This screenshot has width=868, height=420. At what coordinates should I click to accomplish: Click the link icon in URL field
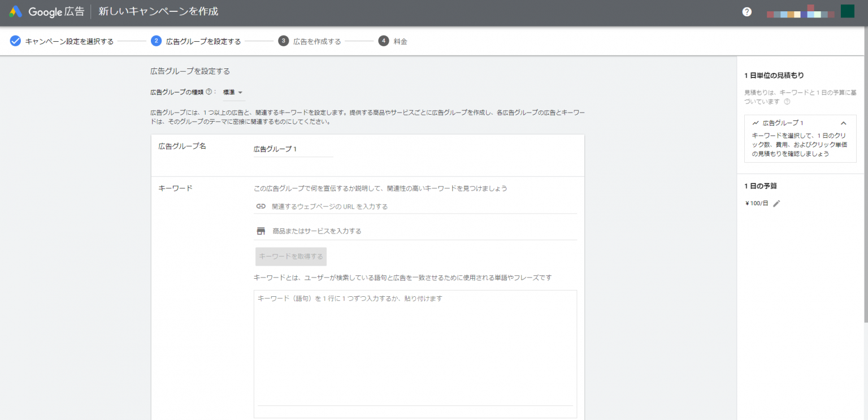coord(261,206)
